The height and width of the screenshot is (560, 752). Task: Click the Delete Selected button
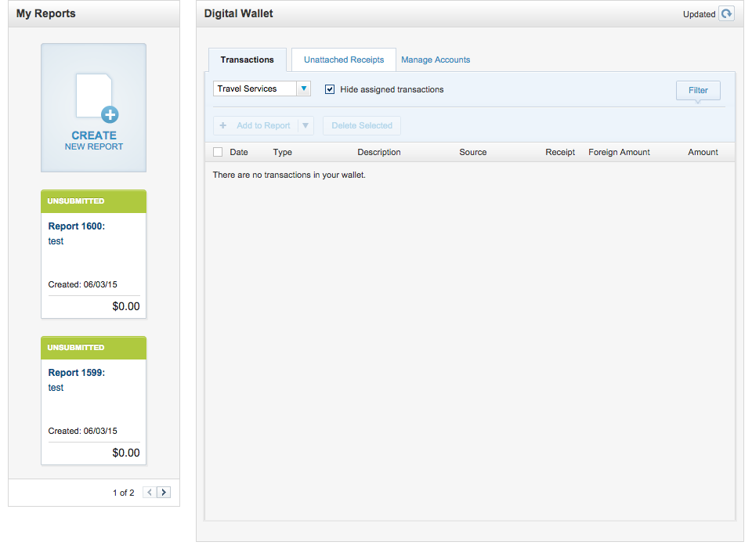361,125
